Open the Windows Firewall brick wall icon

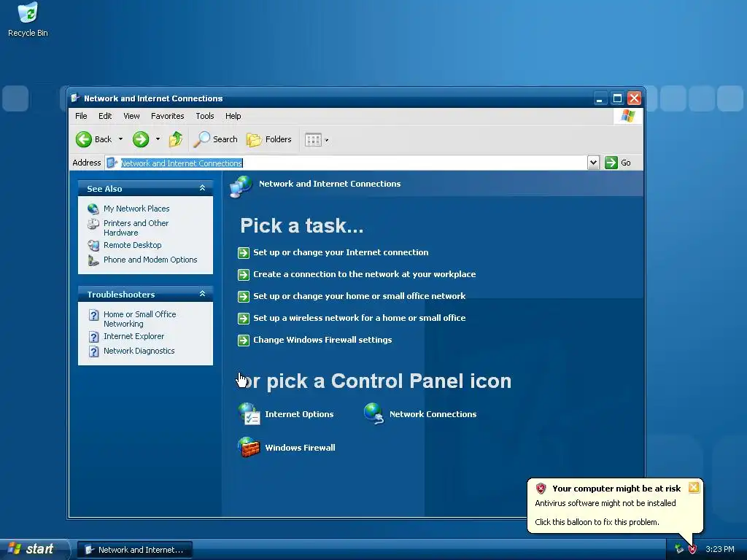[x=249, y=447]
